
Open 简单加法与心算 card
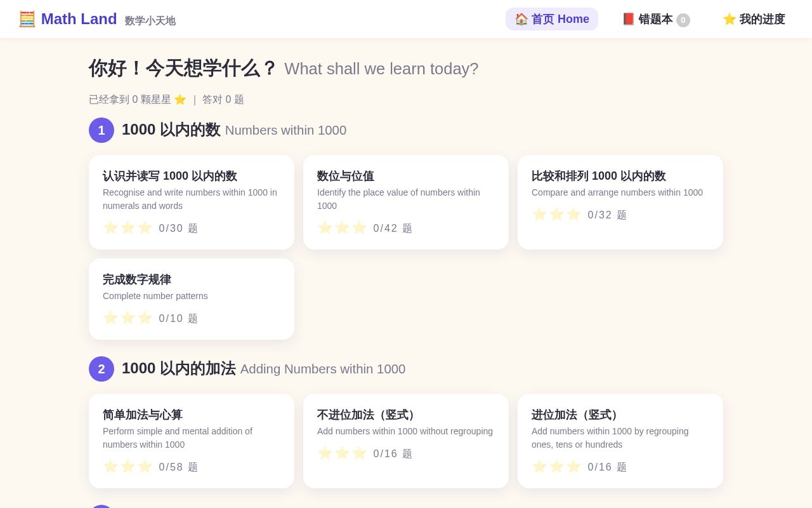pyautogui.click(x=192, y=441)
